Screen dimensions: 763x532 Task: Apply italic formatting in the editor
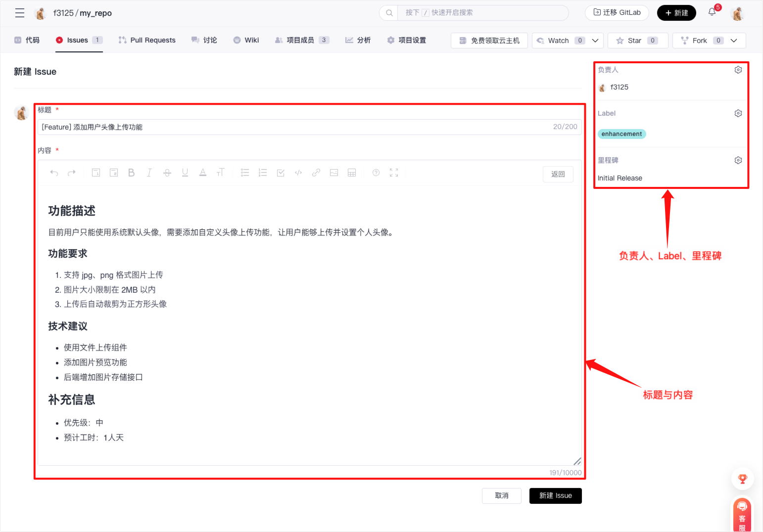[149, 173]
